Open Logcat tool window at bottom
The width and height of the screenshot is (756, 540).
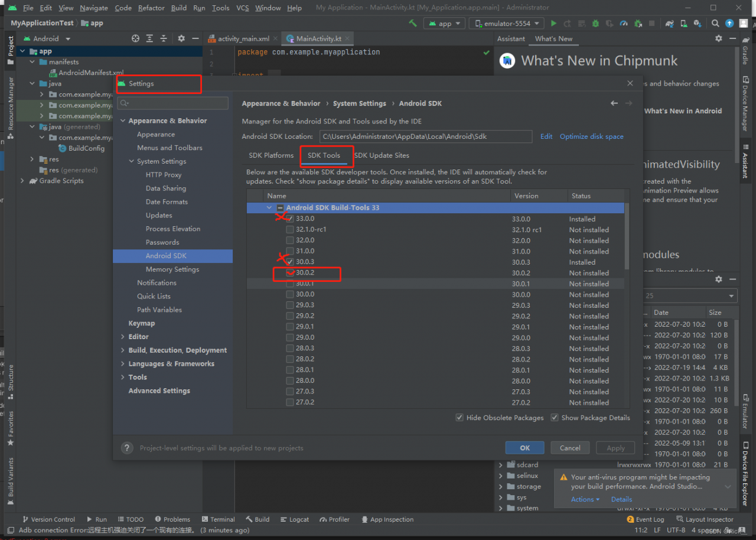pyautogui.click(x=294, y=519)
